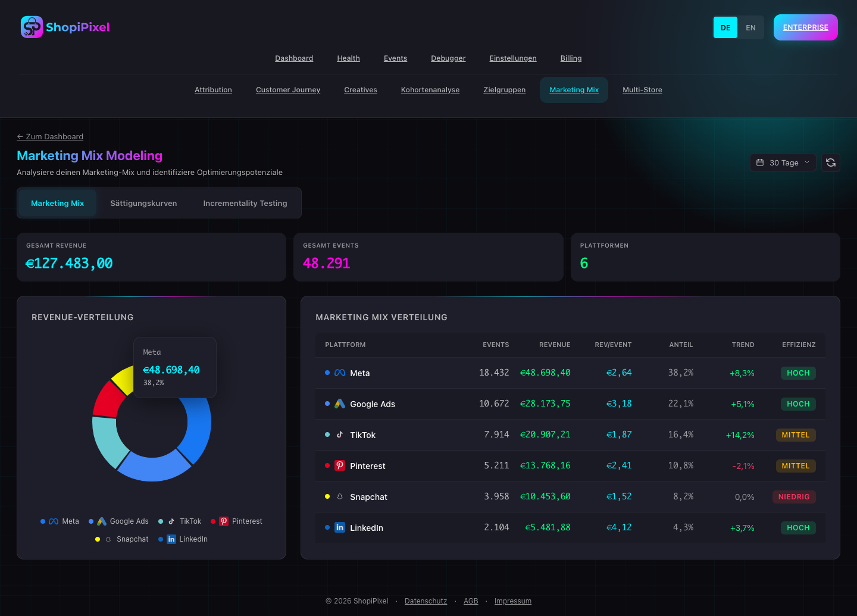Click the Enterprise plan button
The image size is (857, 616).
tap(805, 27)
